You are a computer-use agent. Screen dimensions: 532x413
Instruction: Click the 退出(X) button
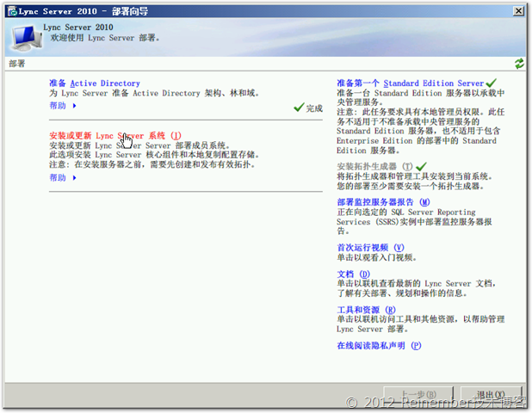pyautogui.click(x=491, y=394)
